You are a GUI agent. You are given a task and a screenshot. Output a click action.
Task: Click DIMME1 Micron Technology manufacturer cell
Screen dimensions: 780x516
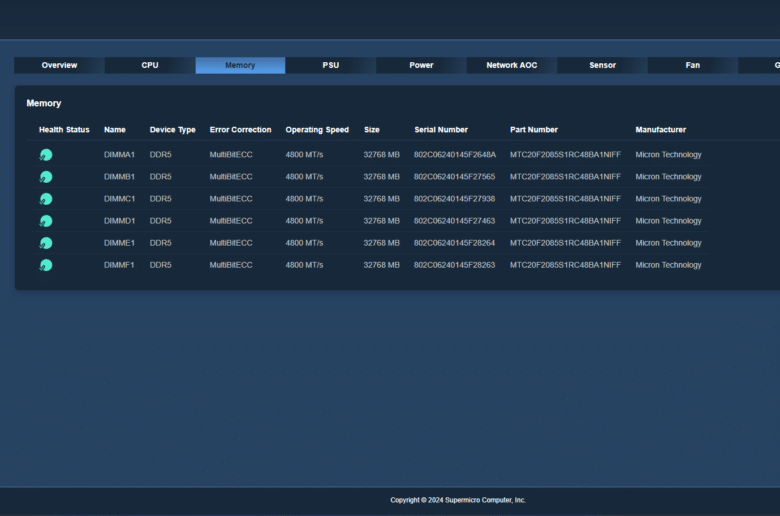tap(669, 243)
